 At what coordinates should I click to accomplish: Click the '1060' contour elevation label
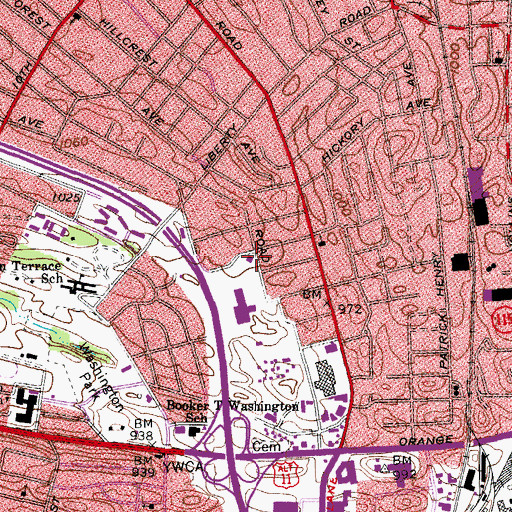pos(72,142)
